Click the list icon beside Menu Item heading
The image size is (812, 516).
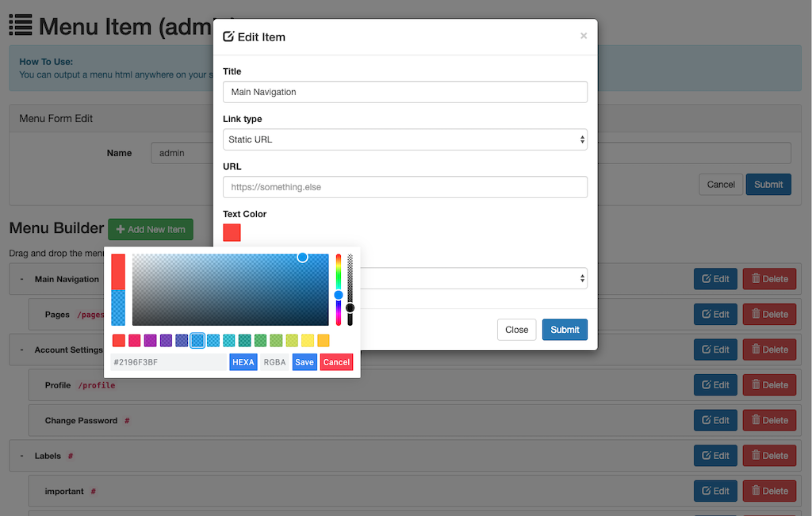point(21,25)
